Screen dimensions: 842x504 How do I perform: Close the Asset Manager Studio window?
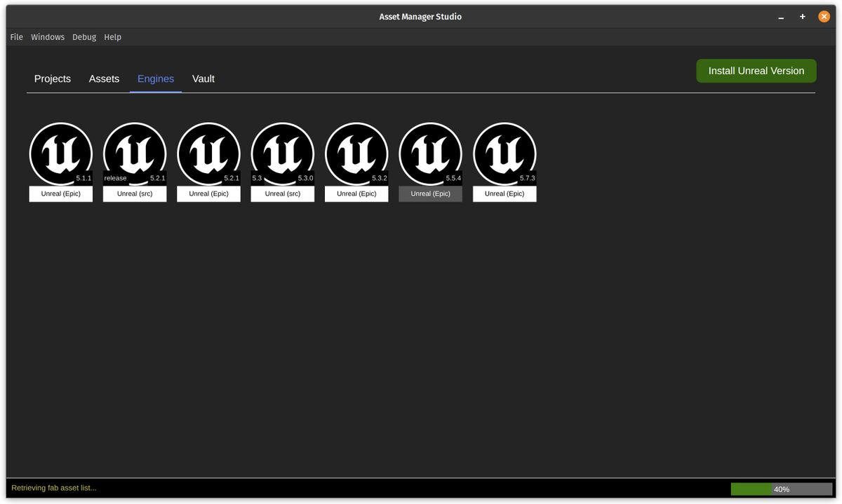pyautogui.click(x=824, y=17)
